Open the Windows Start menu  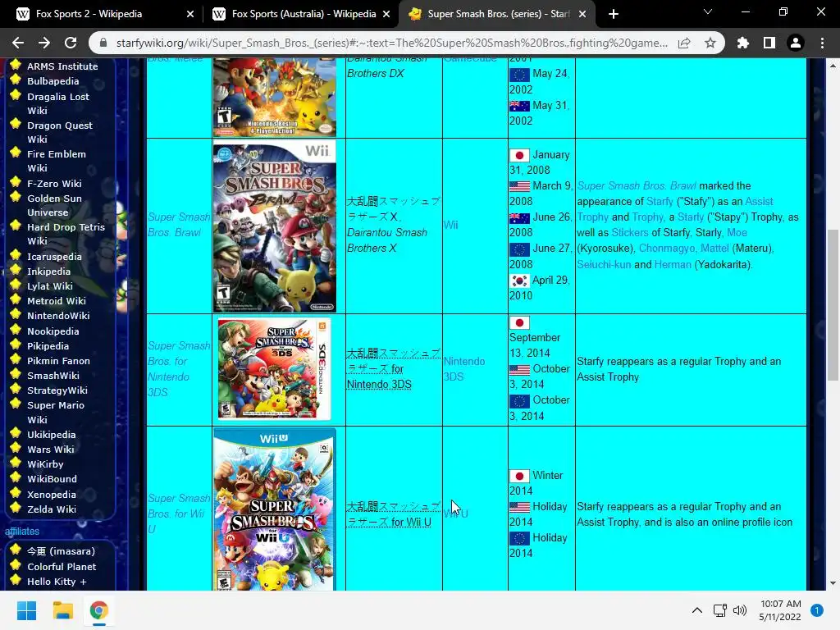pyautogui.click(x=26, y=610)
